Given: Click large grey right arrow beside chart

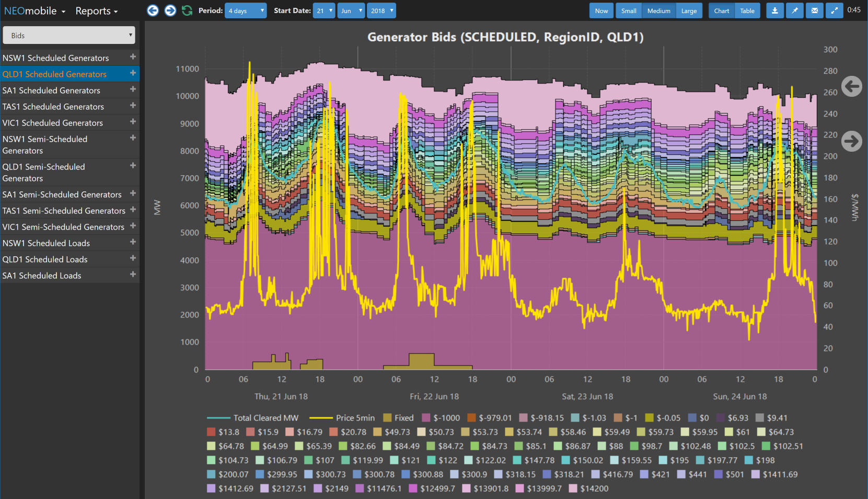Looking at the screenshot, I should point(852,141).
